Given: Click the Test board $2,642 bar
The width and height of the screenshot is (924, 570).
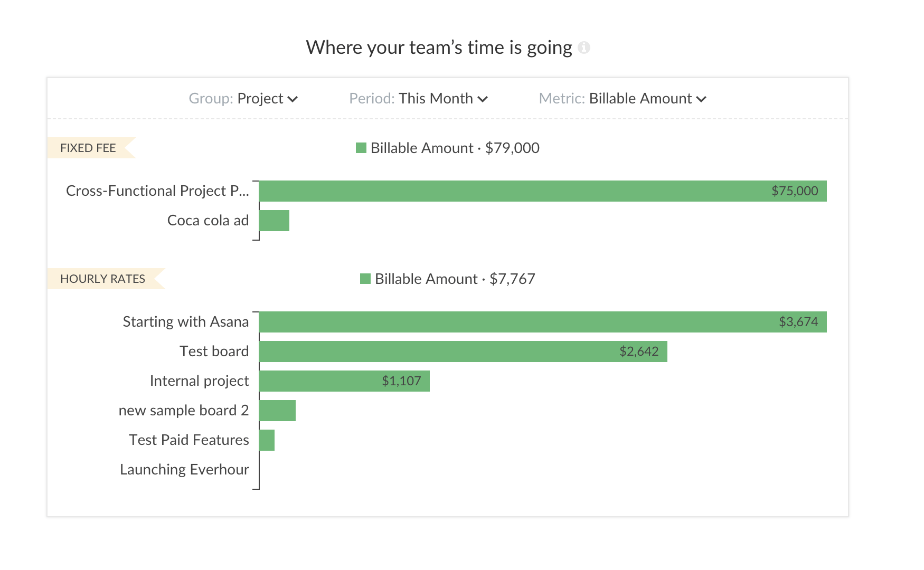Looking at the screenshot, I should click(x=463, y=351).
